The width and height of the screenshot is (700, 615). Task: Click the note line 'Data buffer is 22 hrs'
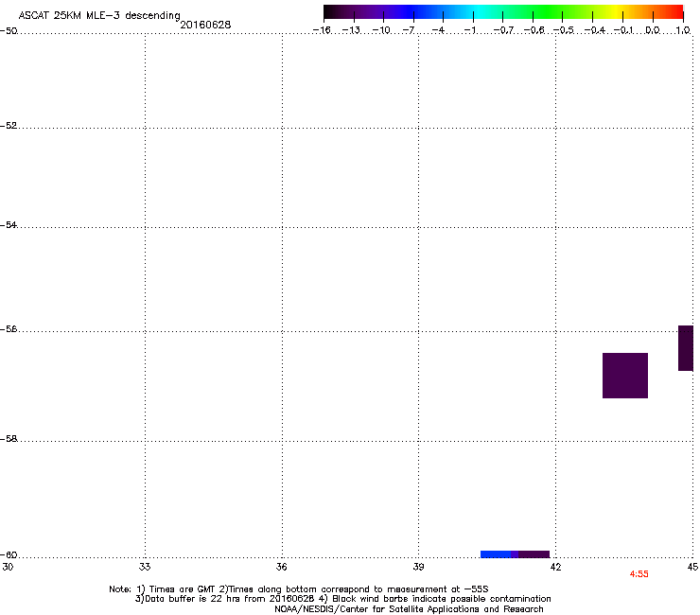click(x=342, y=599)
